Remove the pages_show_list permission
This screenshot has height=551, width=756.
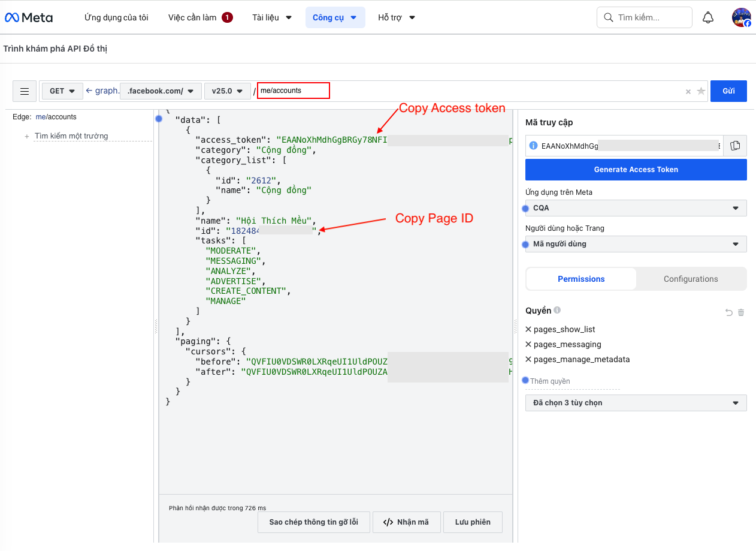[x=528, y=329]
